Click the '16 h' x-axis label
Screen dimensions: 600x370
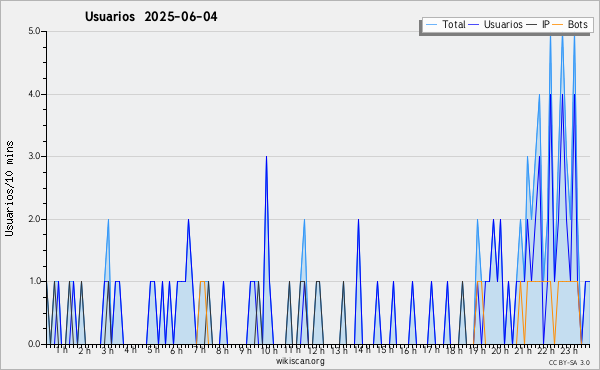point(408,350)
